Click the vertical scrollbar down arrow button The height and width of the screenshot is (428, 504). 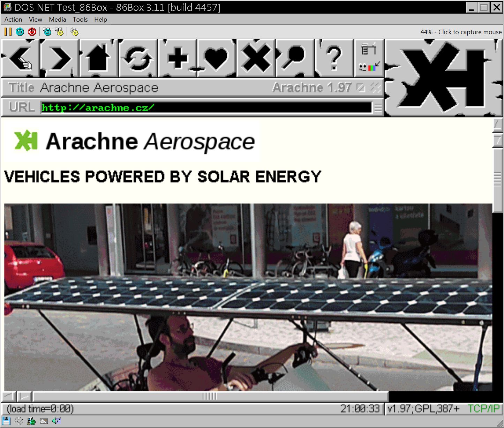pos(498,140)
